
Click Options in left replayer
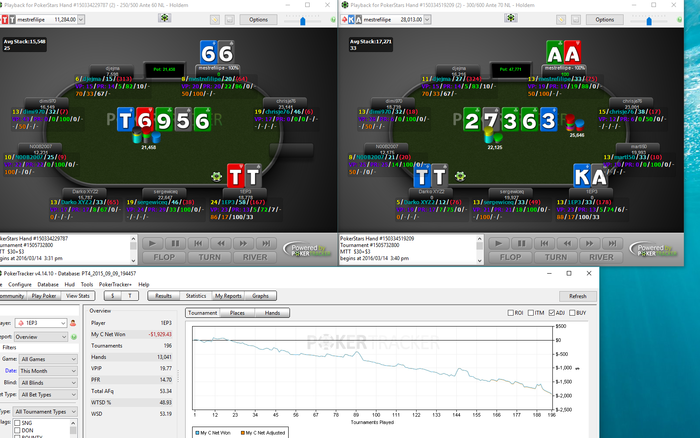(x=258, y=20)
